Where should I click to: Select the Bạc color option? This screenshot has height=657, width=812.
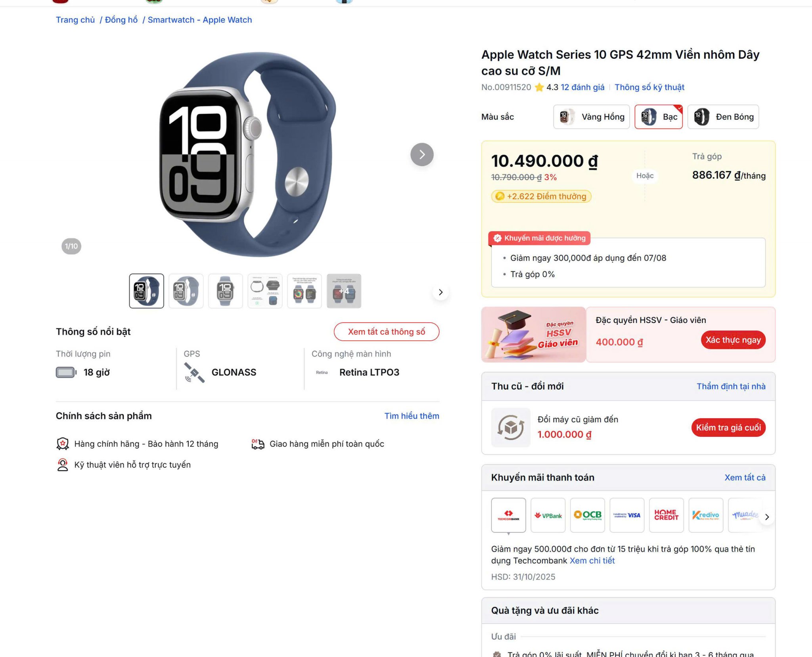tap(659, 117)
